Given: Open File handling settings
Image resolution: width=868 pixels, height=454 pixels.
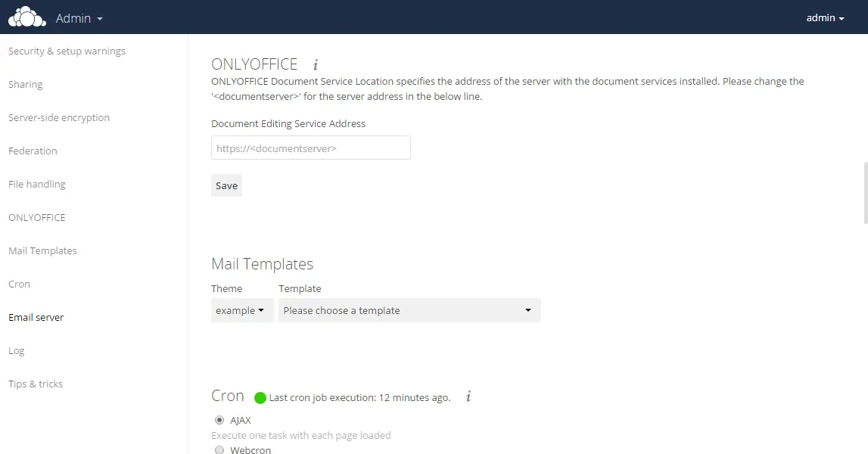Looking at the screenshot, I should [36, 184].
